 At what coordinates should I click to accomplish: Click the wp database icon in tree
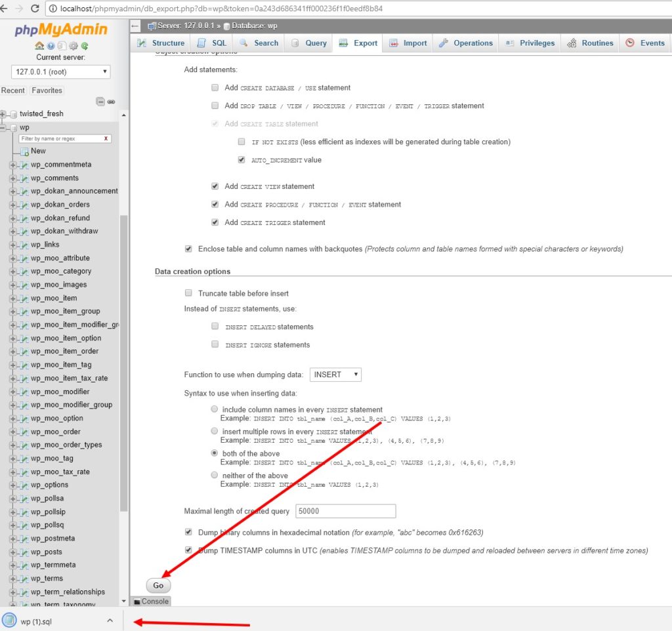point(14,128)
